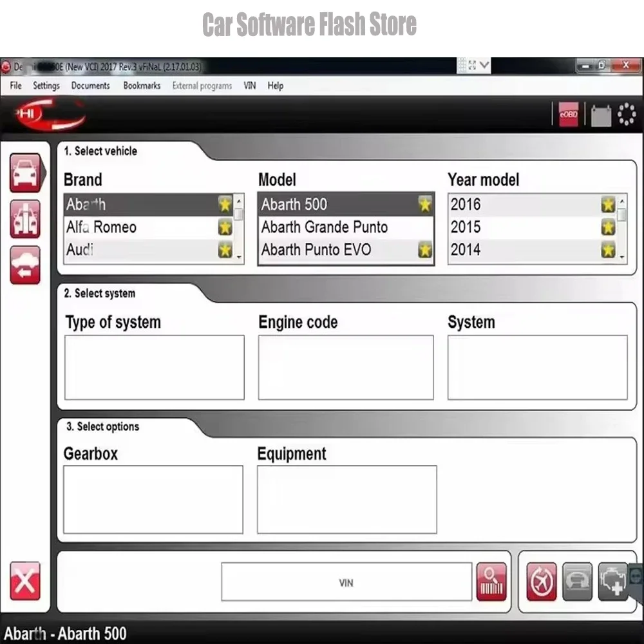Viewport: 644px width, 644px height.
Task: Open the External programs menu
Action: point(202,86)
